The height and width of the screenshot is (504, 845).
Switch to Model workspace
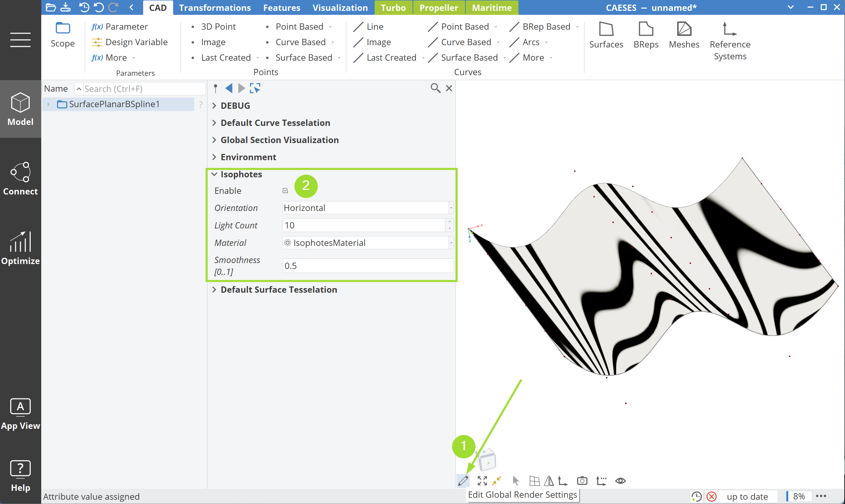(x=20, y=109)
